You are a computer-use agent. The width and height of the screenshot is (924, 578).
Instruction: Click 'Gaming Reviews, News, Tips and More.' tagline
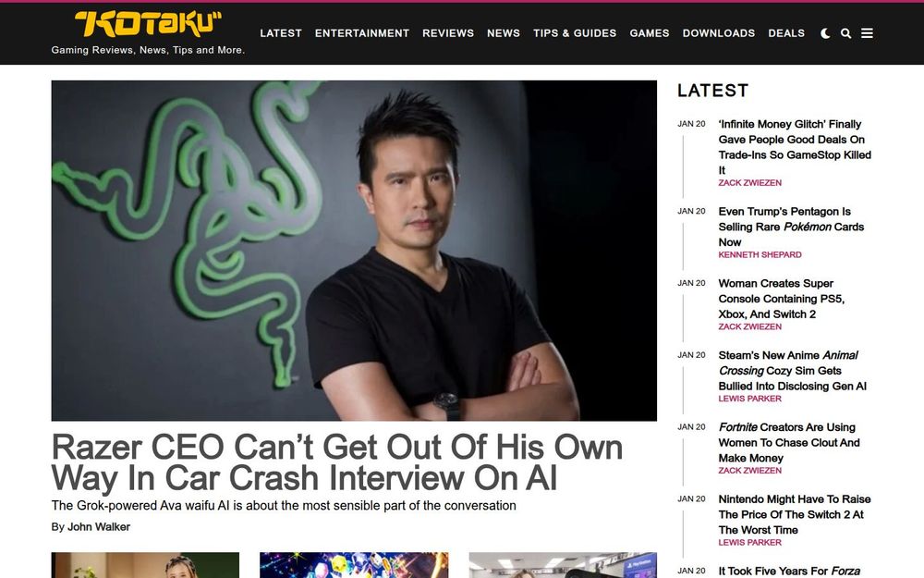[148, 50]
